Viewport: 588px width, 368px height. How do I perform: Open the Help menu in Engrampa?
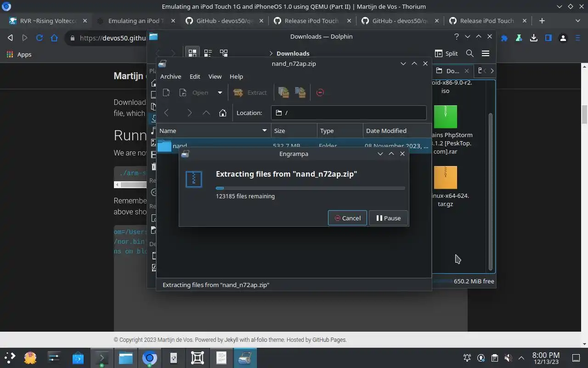click(x=236, y=76)
